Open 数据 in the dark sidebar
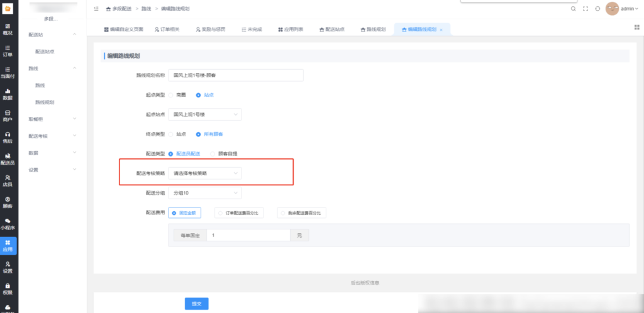This screenshot has height=313, width=644. point(8,94)
